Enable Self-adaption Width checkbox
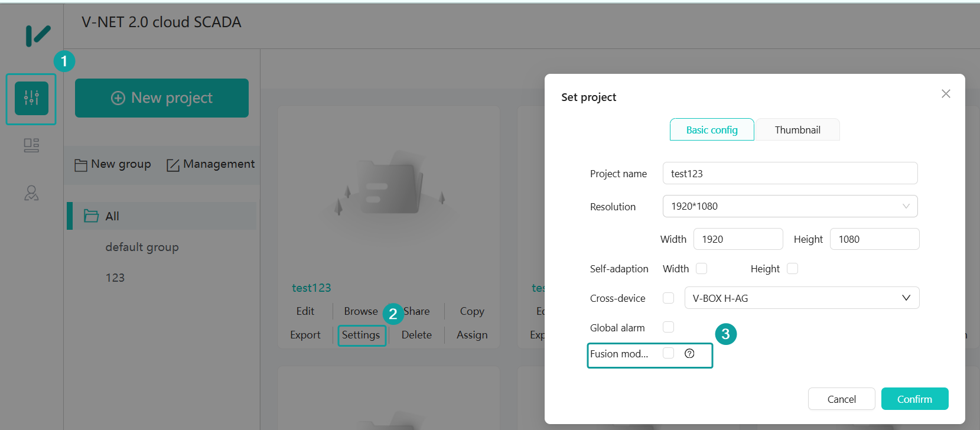This screenshot has height=430, width=980. [701, 269]
